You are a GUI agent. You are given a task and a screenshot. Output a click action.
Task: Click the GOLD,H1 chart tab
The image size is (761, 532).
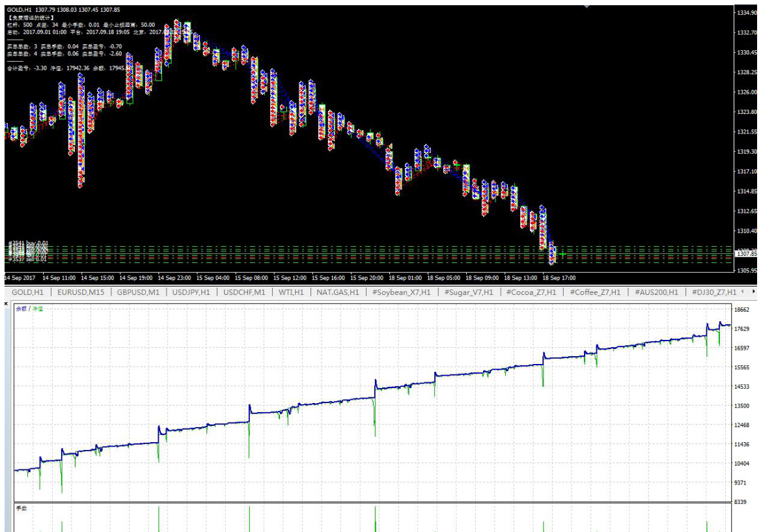(x=27, y=292)
